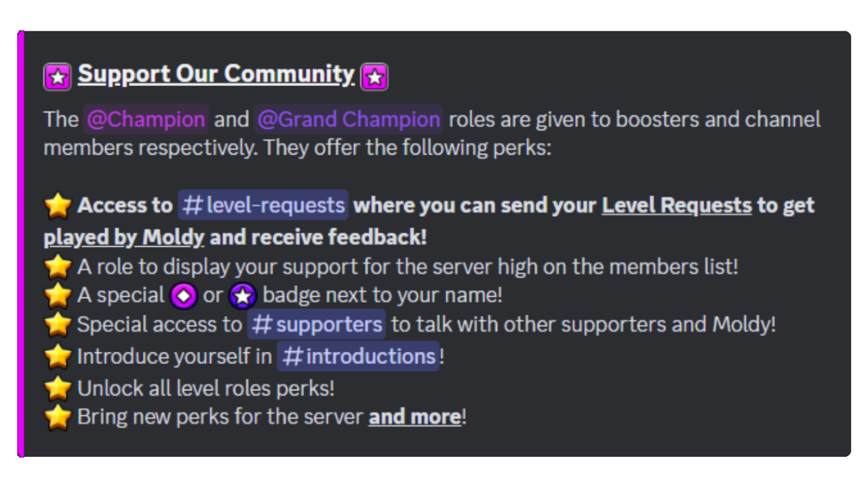
Task: Click the @Grand Champion role mention
Action: pyautogui.click(x=348, y=119)
